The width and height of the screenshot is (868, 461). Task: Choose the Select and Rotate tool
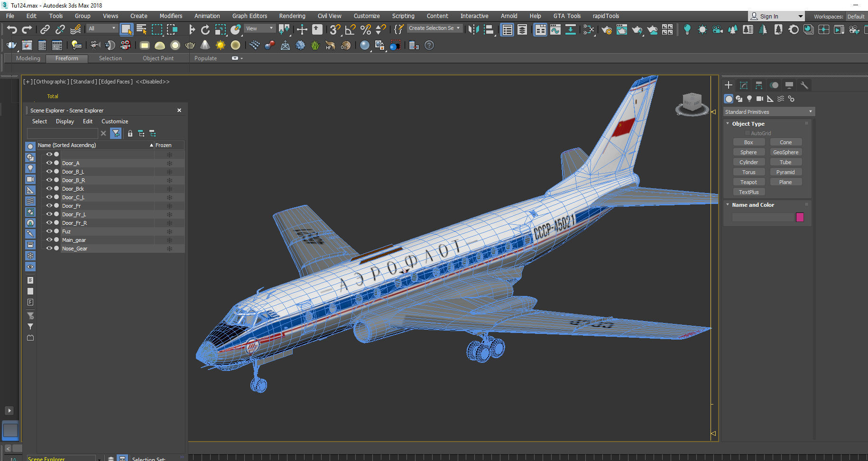tap(205, 30)
